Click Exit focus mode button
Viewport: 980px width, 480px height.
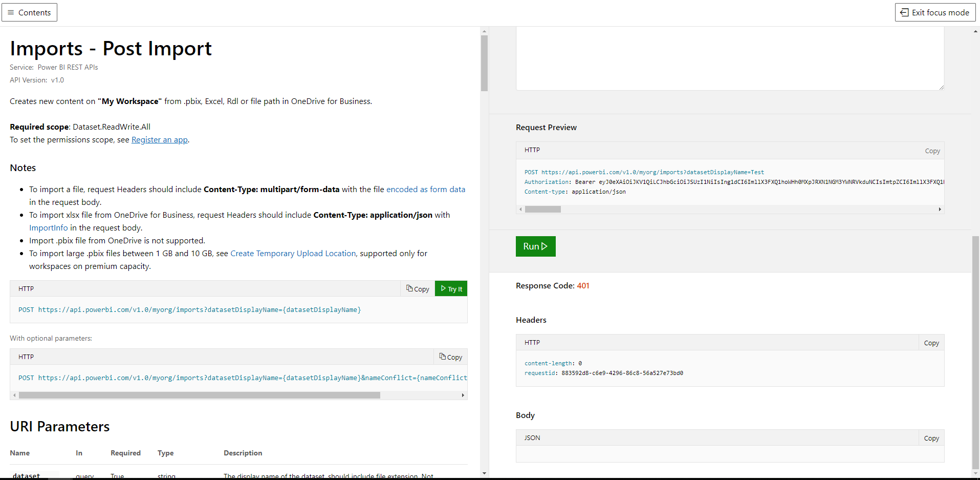[x=935, y=12]
